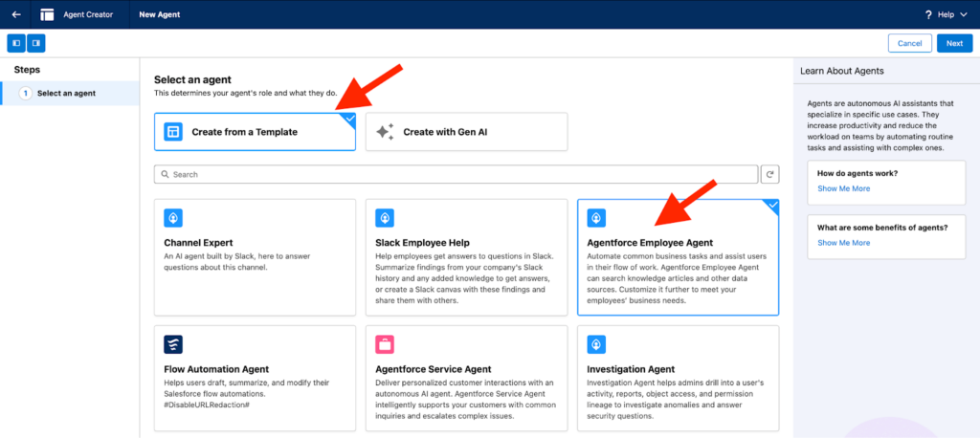This screenshot has height=438, width=980.
Task: Click the Slack Employee Help icon
Action: (385, 217)
